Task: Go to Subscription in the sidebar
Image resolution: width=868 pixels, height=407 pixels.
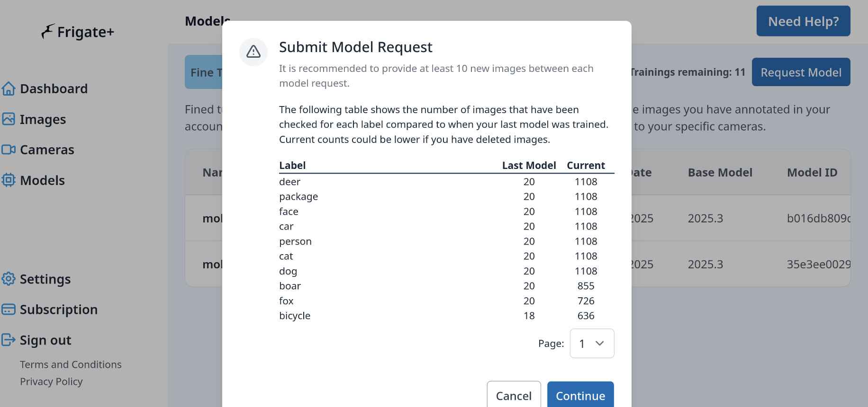Action: pyautogui.click(x=58, y=310)
